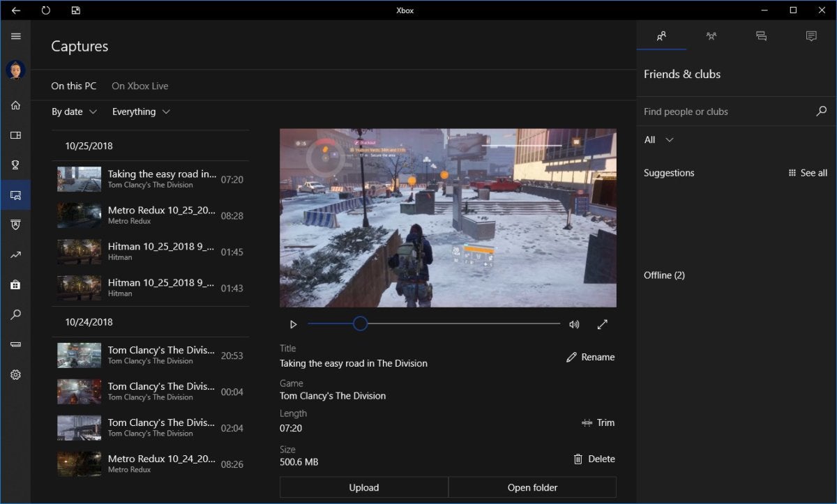Switch to the Friends tab
Viewport: 837px width, 504px height.
point(661,36)
